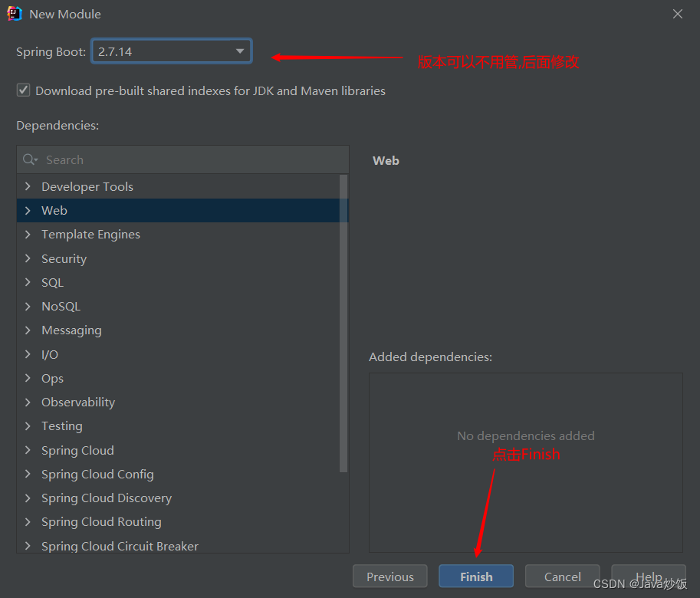700x598 pixels.
Task: Select the Web row label
Action: point(54,210)
